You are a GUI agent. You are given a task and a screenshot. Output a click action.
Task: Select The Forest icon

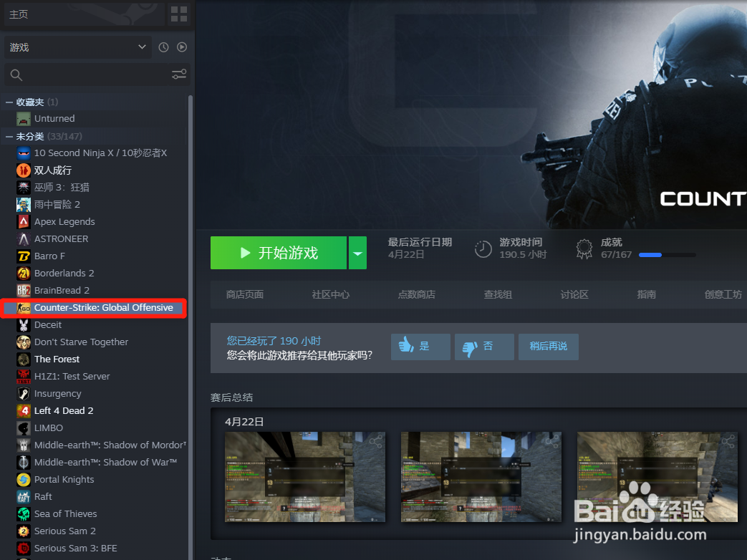pyautogui.click(x=24, y=359)
